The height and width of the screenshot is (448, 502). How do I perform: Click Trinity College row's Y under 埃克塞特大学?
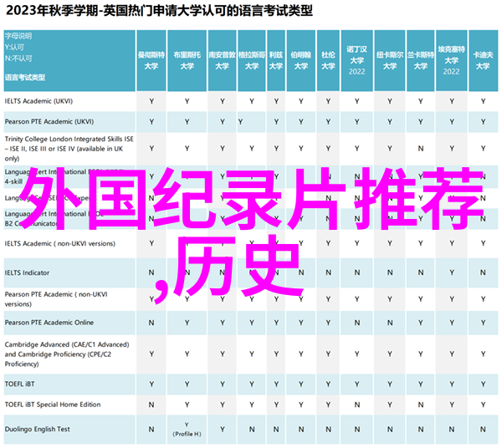452,149
